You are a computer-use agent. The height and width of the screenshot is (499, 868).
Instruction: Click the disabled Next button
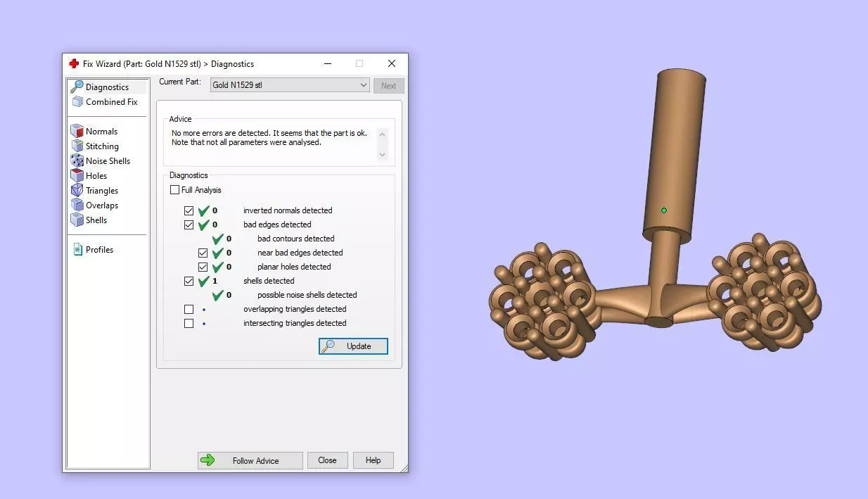(x=389, y=86)
